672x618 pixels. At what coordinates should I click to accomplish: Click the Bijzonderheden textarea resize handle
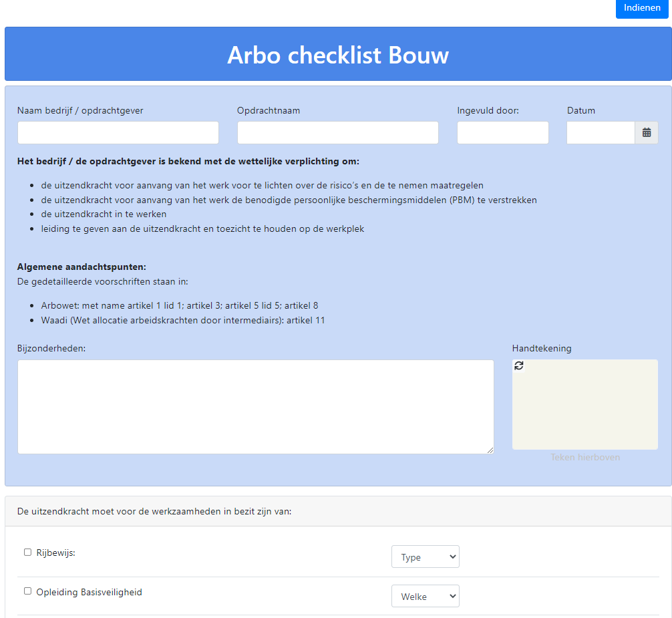click(491, 450)
